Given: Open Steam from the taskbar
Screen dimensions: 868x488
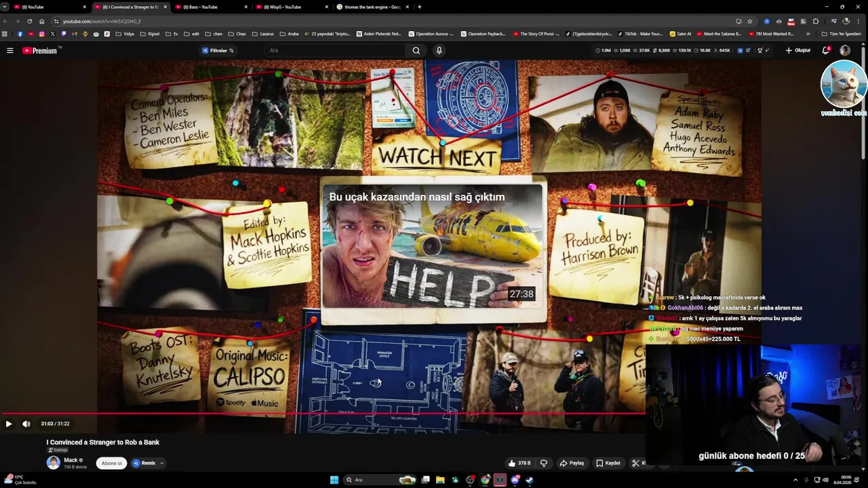Looking at the screenshot, I should [530, 480].
